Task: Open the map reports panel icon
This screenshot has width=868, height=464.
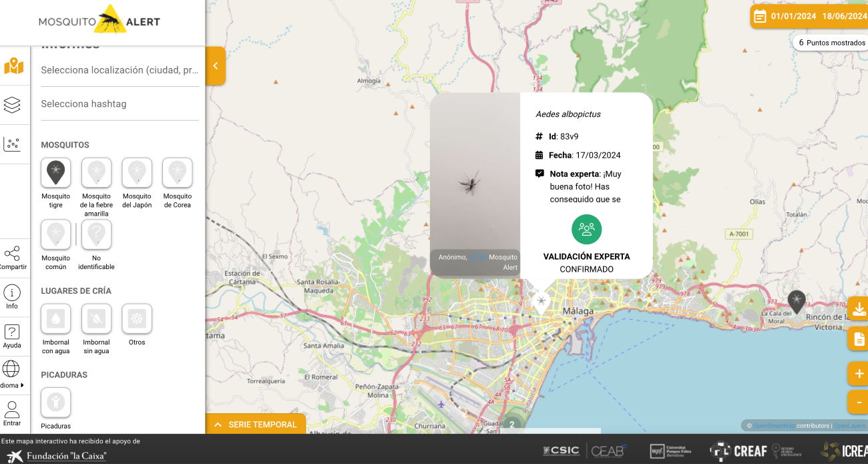Action: click(x=14, y=66)
